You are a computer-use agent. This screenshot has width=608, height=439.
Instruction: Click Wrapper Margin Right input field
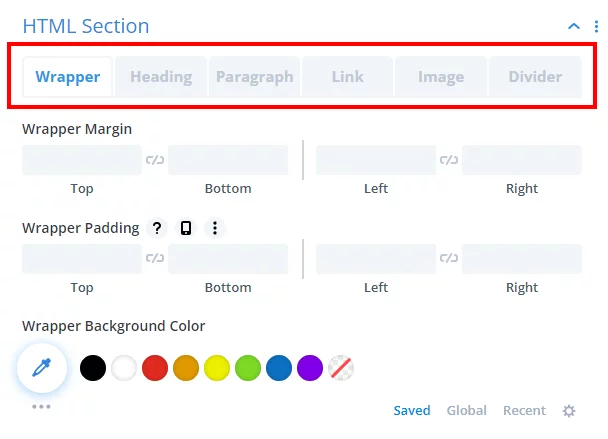tap(522, 160)
